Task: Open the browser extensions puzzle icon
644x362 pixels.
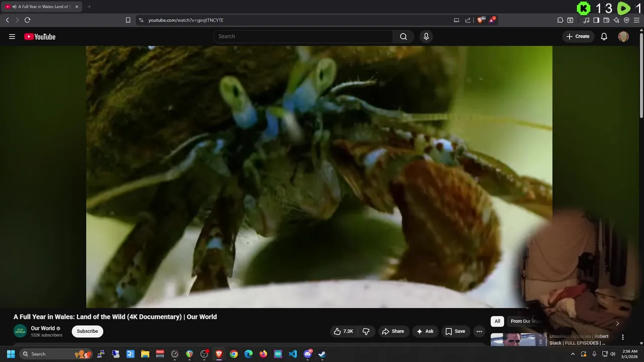Action: 560,20
